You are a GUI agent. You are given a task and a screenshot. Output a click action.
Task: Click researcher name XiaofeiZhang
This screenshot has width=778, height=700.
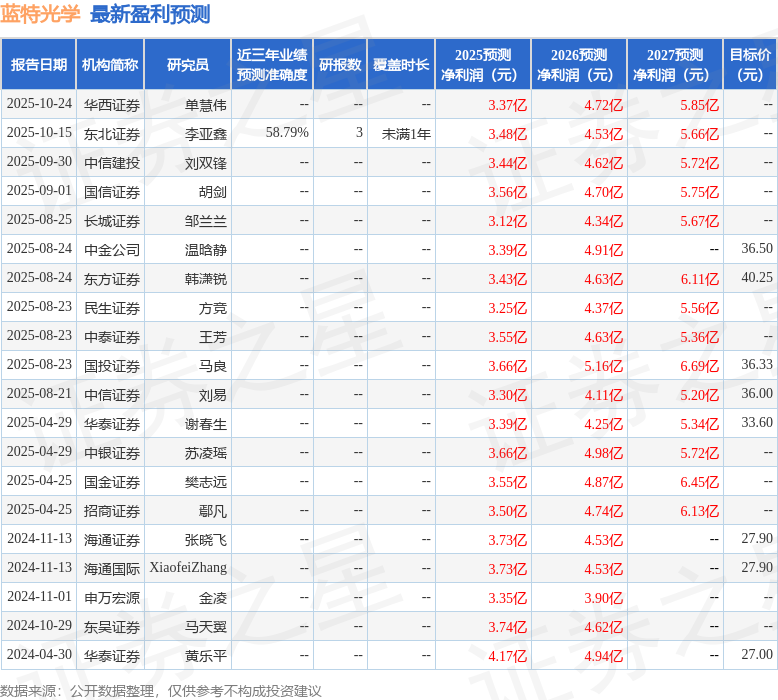188,568
